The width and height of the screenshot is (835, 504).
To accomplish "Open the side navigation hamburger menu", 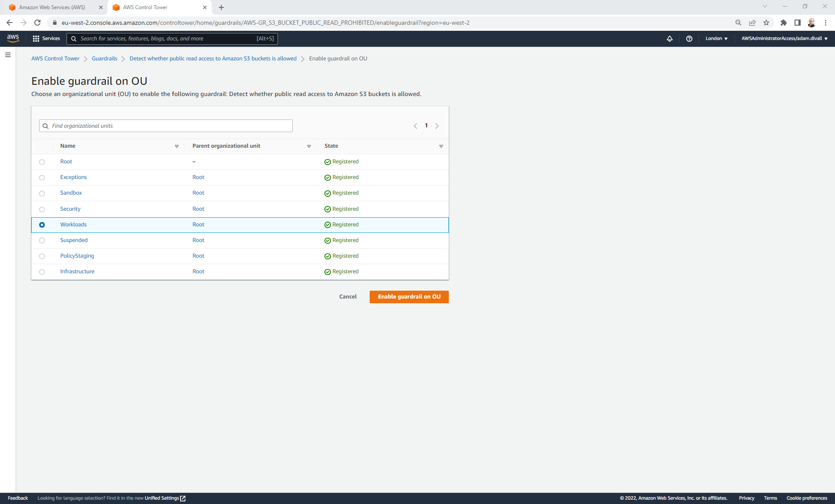I will pyautogui.click(x=8, y=55).
